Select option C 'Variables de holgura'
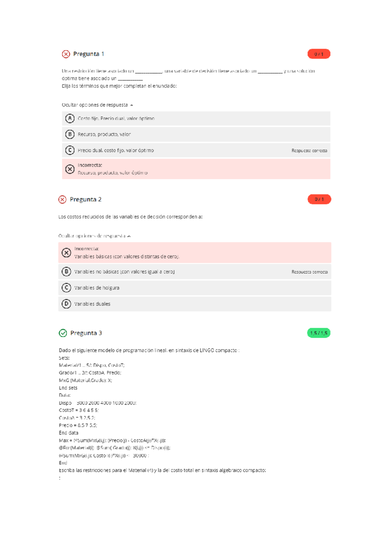392x554 pixels. (x=97, y=288)
